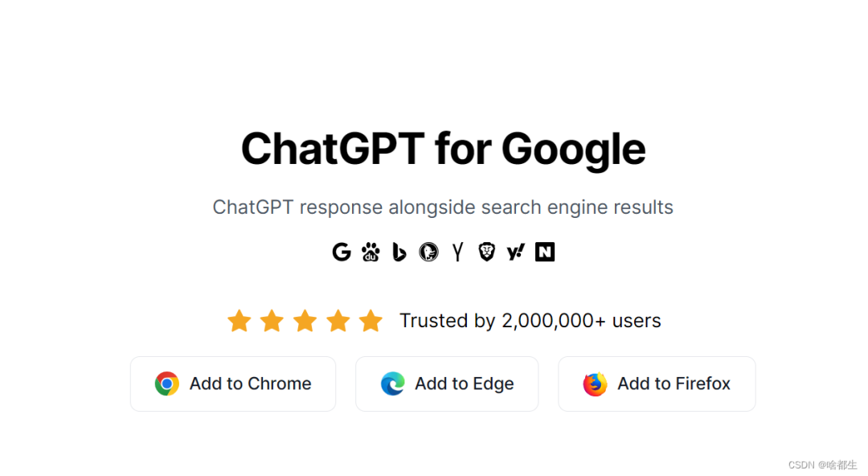Click the Google G search engine icon

tap(342, 252)
